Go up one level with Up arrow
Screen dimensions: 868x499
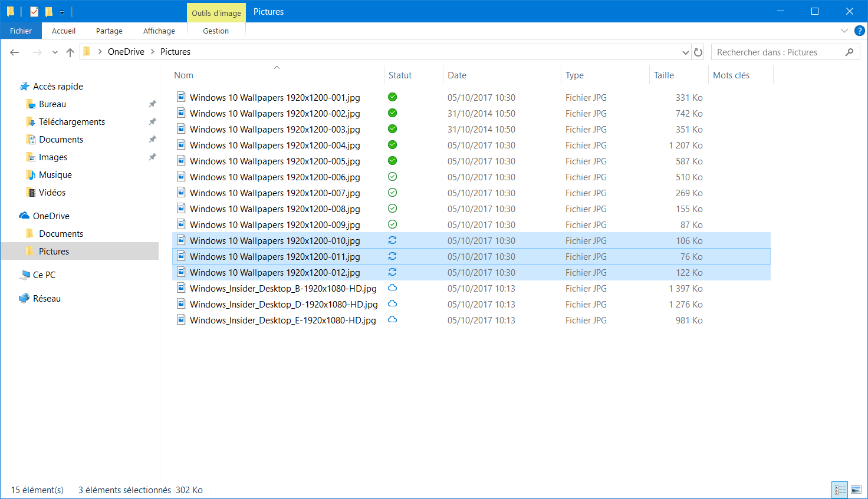[x=70, y=52]
